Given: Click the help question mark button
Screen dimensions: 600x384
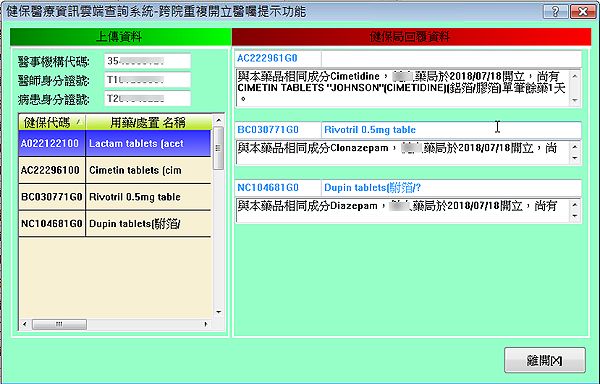Looking at the screenshot, I should 555,11.
